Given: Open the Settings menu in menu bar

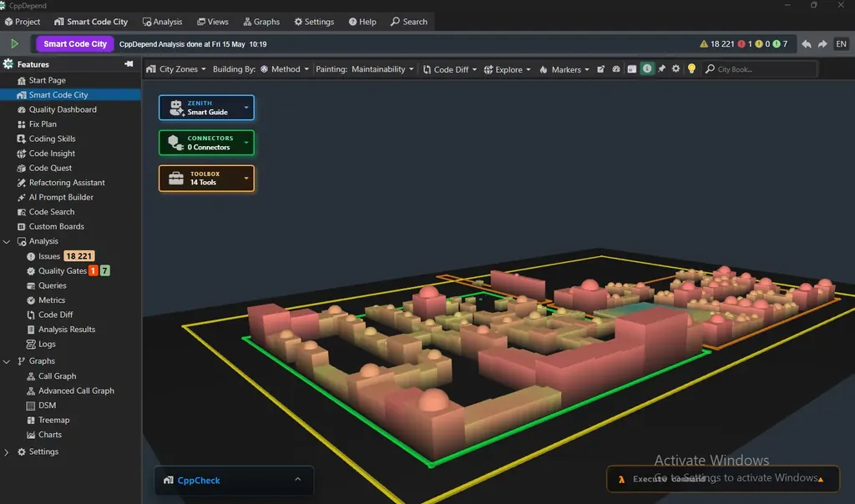Looking at the screenshot, I should click(314, 22).
